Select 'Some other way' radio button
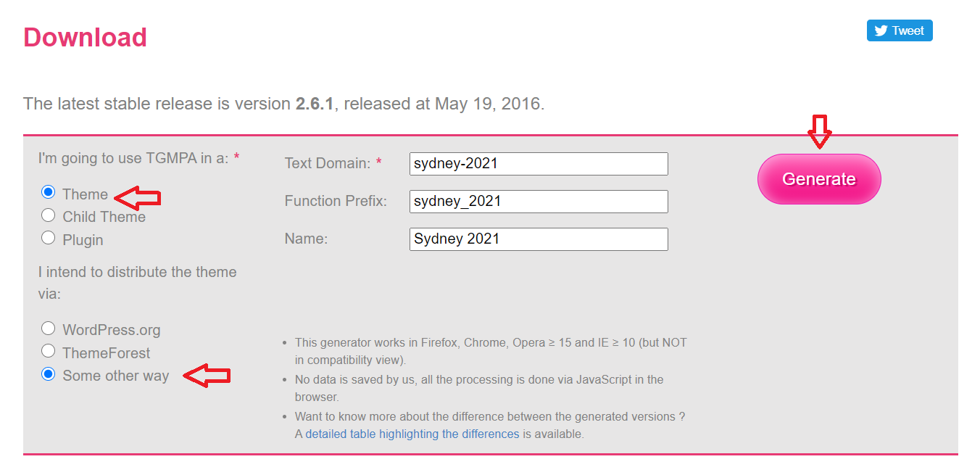The image size is (980, 475). [x=48, y=374]
